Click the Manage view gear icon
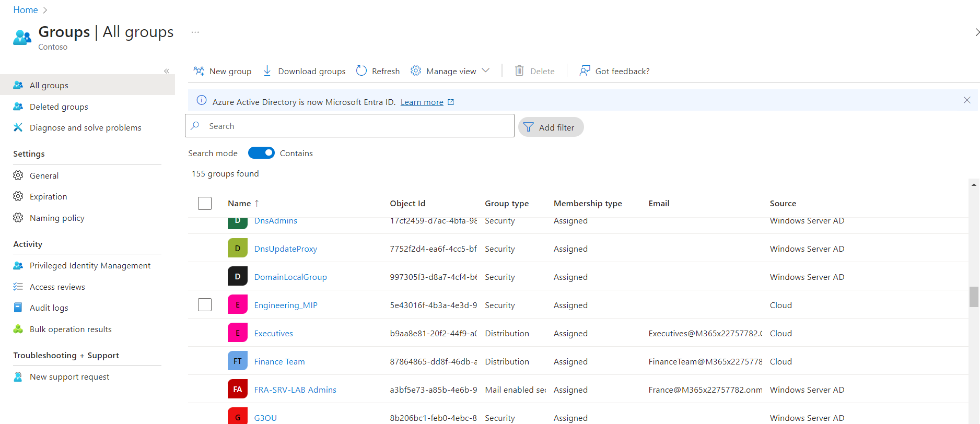This screenshot has height=424, width=980. point(416,70)
